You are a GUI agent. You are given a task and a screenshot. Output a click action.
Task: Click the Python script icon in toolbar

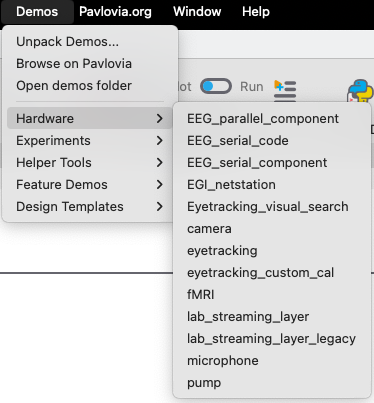[x=360, y=91]
